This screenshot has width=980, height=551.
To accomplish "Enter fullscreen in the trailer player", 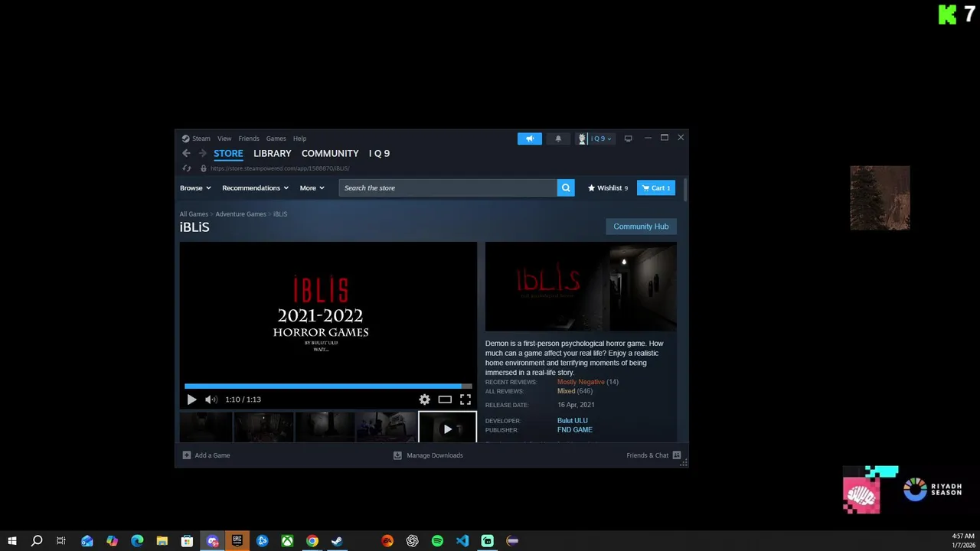I will (465, 399).
